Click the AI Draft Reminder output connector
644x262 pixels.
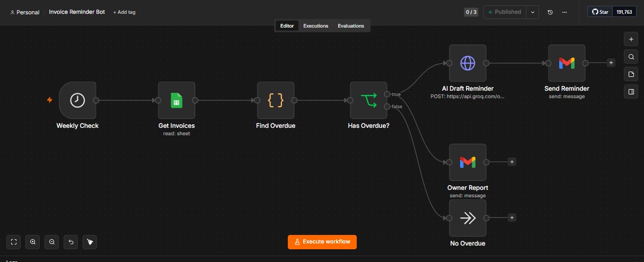(486, 63)
